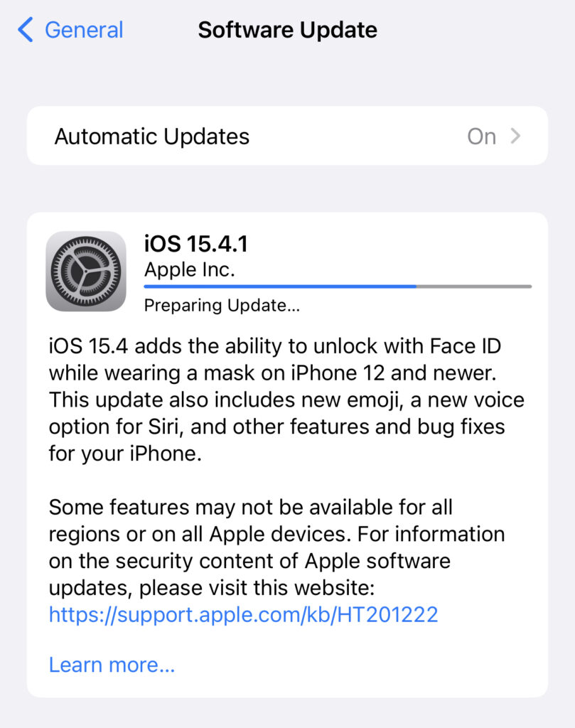Tap the Apple Inc. developer label
This screenshot has height=728, width=575.
tap(189, 269)
